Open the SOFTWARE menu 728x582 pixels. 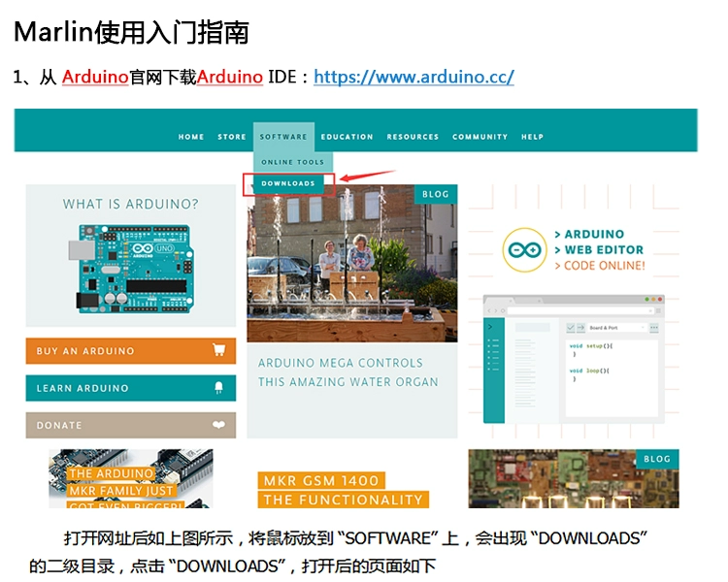point(283,137)
